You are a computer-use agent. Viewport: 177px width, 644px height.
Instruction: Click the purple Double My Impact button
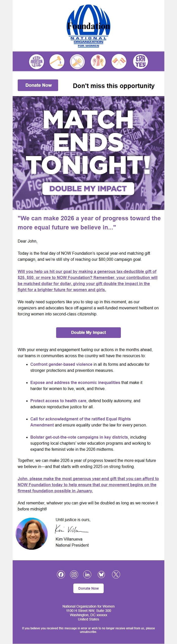(88, 332)
